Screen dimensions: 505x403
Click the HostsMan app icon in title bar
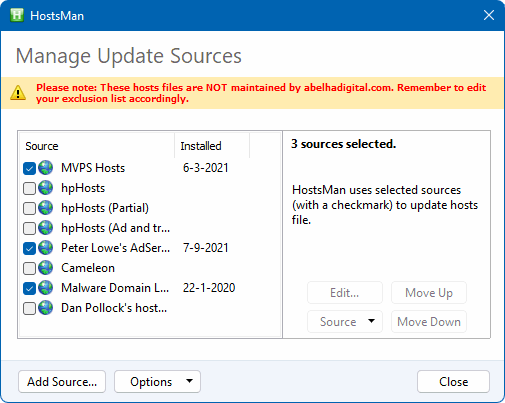click(x=17, y=15)
